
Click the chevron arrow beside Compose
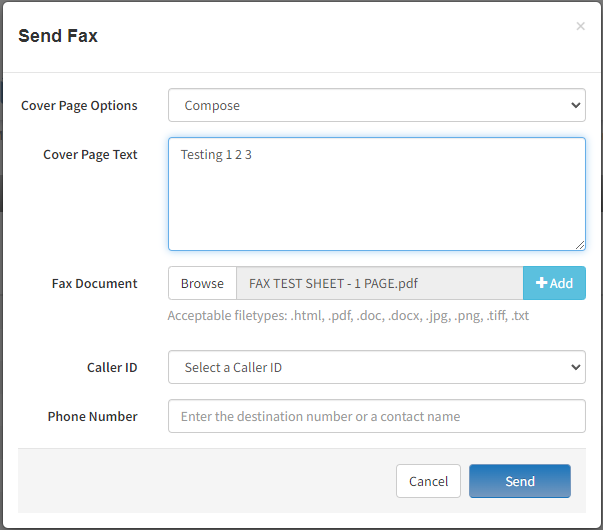pos(575,105)
